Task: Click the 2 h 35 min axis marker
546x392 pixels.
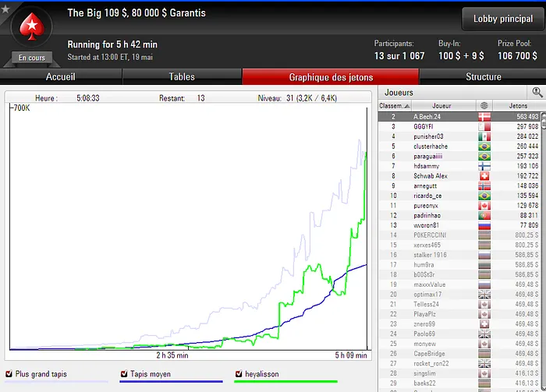Action: (172, 355)
